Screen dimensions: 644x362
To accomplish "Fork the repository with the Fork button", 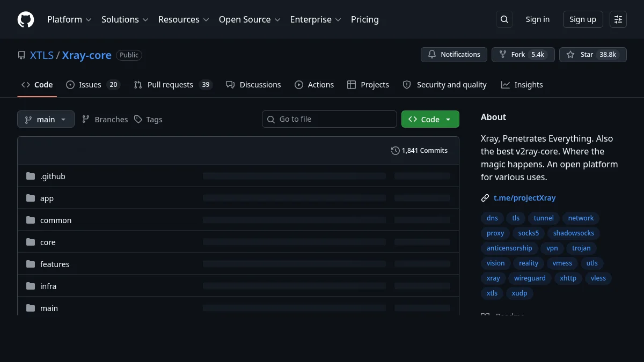I will pyautogui.click(x=523, y=55).
